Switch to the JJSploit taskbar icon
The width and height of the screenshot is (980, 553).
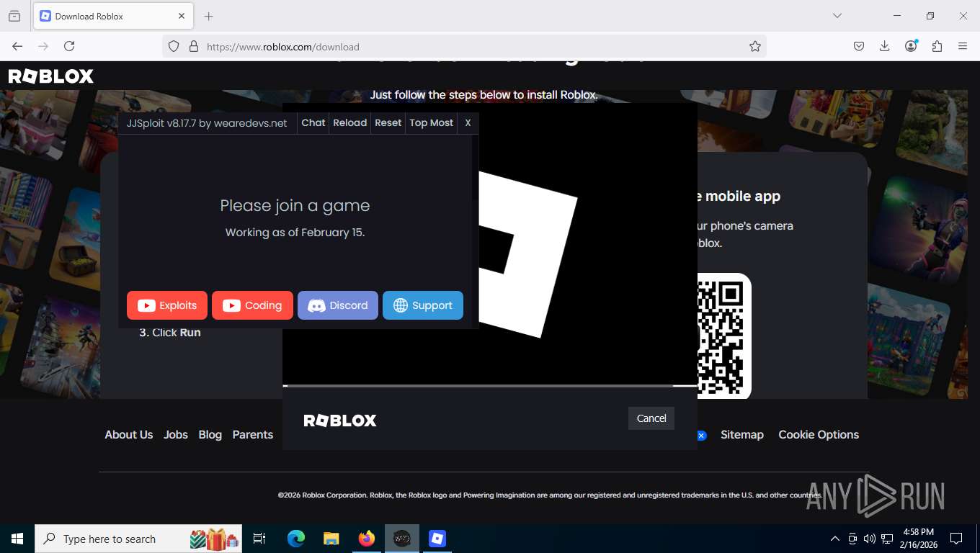coord(402,539)
